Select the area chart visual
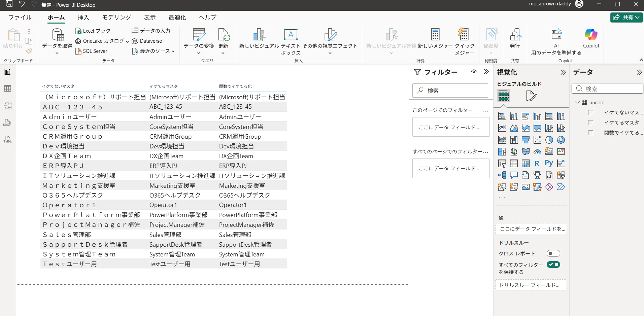Image resolution: width=644 pixels, height=316 pixels. coord(514,128)
